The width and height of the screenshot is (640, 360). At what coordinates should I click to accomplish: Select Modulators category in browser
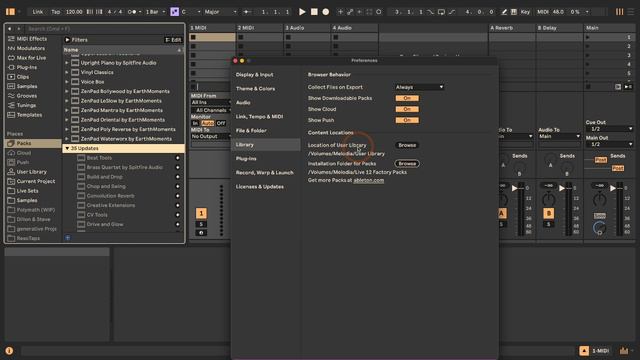point(32,48)
